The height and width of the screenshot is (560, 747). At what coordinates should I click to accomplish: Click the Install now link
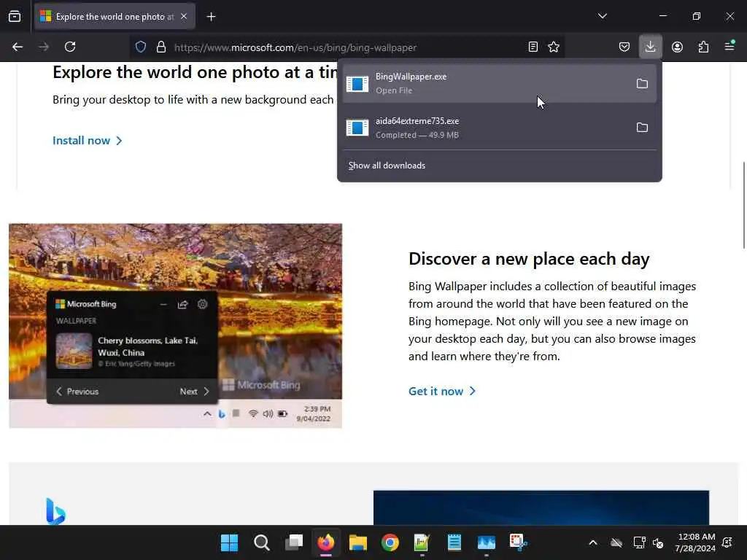(88, 141)
